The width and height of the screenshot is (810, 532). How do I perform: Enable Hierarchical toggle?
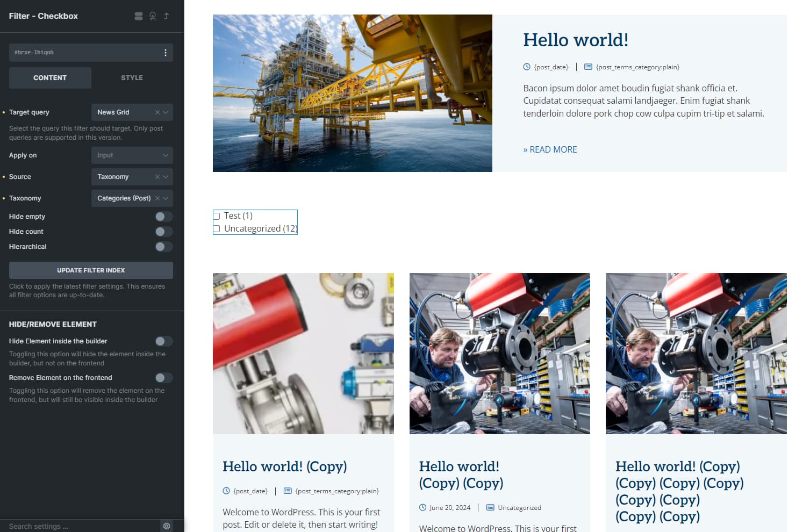coord(163,247)
